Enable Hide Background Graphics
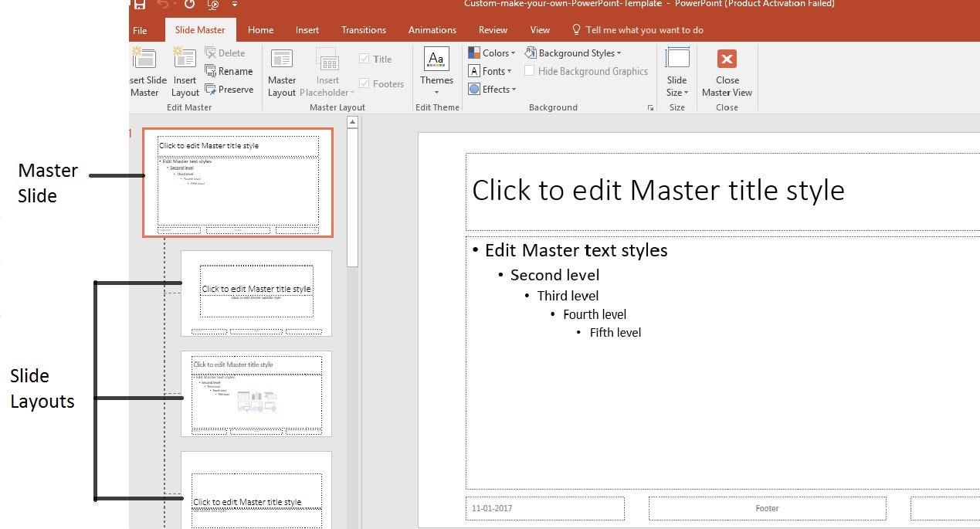Viewport: 980px width, 529px height. pyautogui.click(x=530, y=70)
